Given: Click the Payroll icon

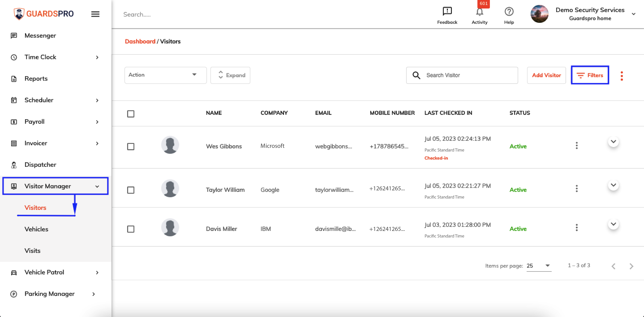Looking at the screenshot, I should point(14,122).
